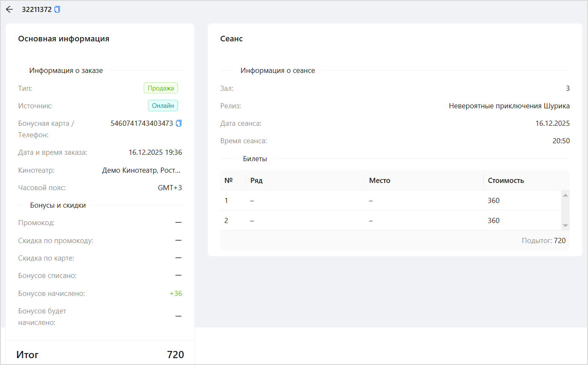Click the release title Невероятные приключения Шурика
The image size is (588, 365).
pos(509,106)
